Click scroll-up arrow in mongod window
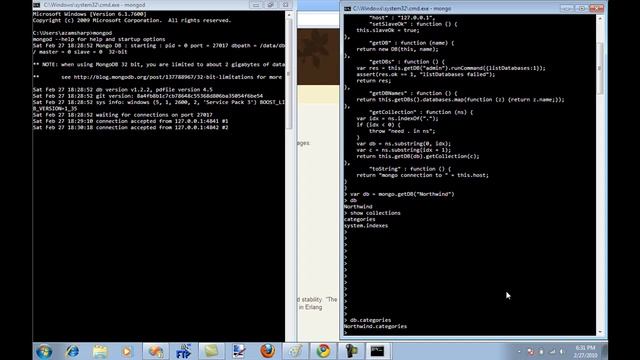Viewport: 640px width, 360px height. pyautogui.click(x=289, y=15)
